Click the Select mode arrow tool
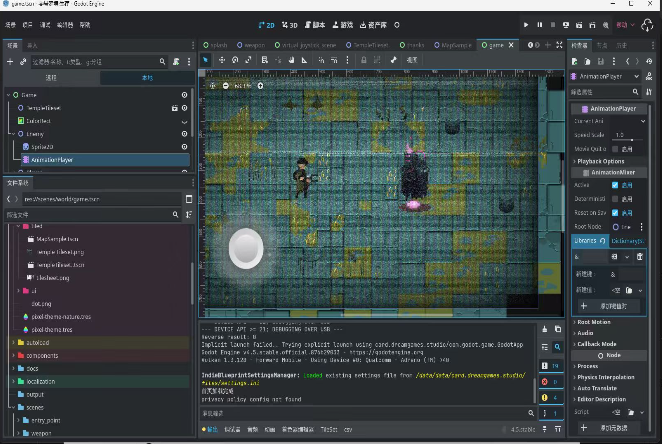Viewport: 662px width, 444px height. pyautogui.click(x=207, y=60)
